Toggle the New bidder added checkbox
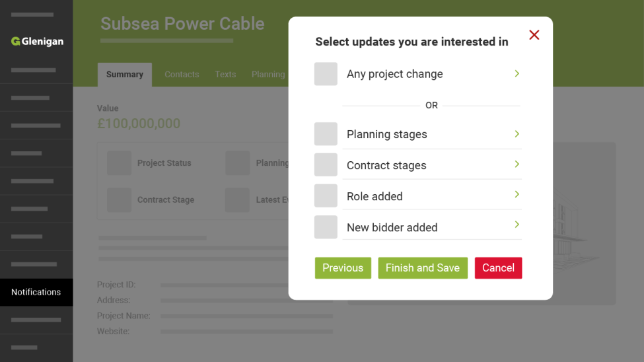Viewport: 644px width, 362px height. click(326, 227)
